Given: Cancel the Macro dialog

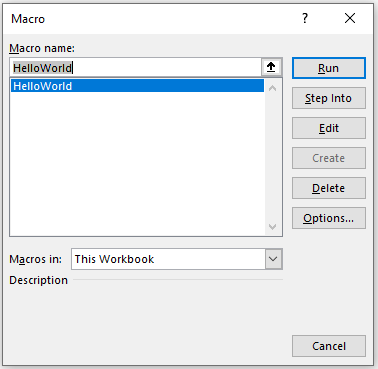Looking at the screenshot, I should (x=329, y=346).
